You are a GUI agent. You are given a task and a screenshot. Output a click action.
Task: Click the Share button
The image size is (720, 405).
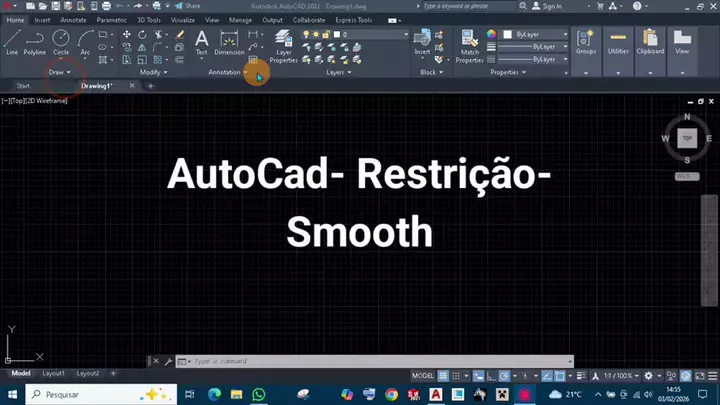[x=188, y=6]
